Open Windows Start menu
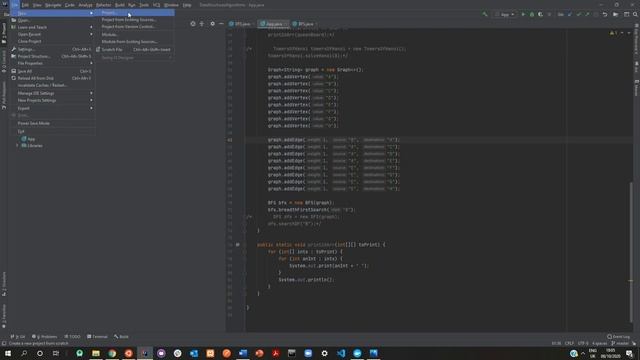This screenshot has width=640, height=360. pyautogui.click(x=8, y=353)
